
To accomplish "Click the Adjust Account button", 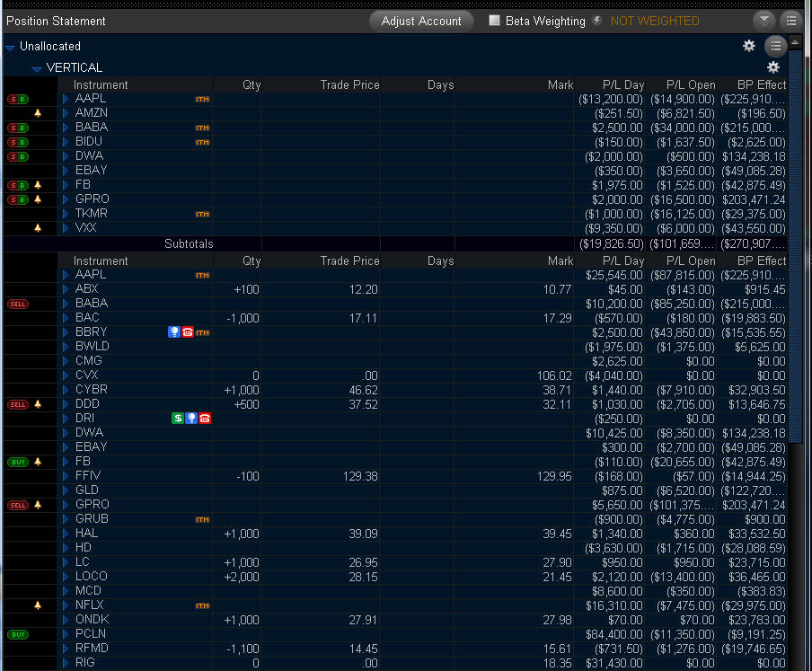I will (x=421, y=21).
